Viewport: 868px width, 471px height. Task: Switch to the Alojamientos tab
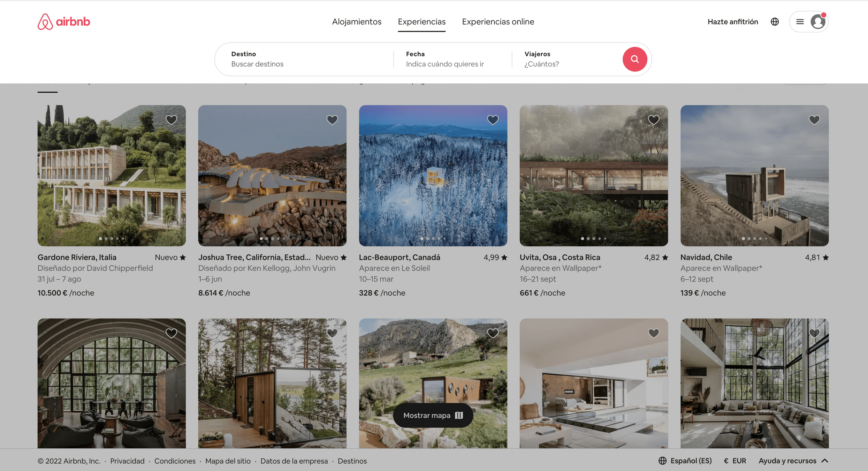coord(357,22)
